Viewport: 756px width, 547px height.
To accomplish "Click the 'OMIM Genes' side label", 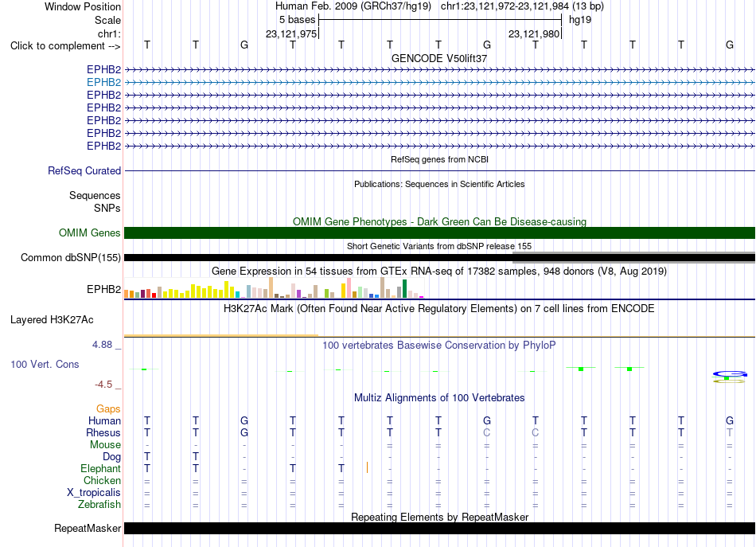I will 89,233.
